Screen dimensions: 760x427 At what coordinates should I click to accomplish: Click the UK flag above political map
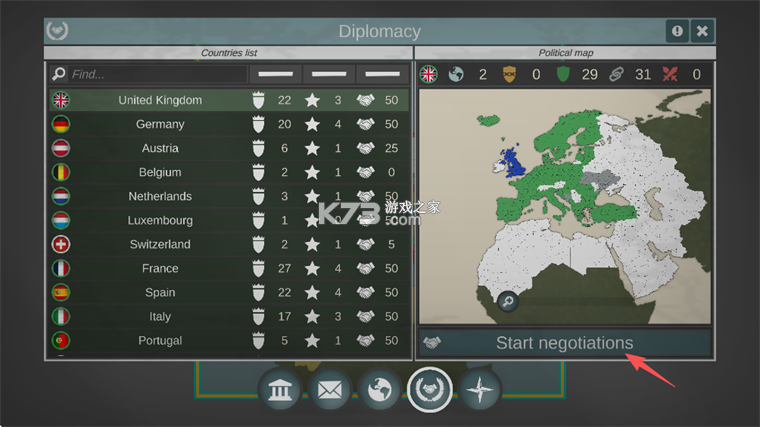pyautogui.click(x=428, y=74)
